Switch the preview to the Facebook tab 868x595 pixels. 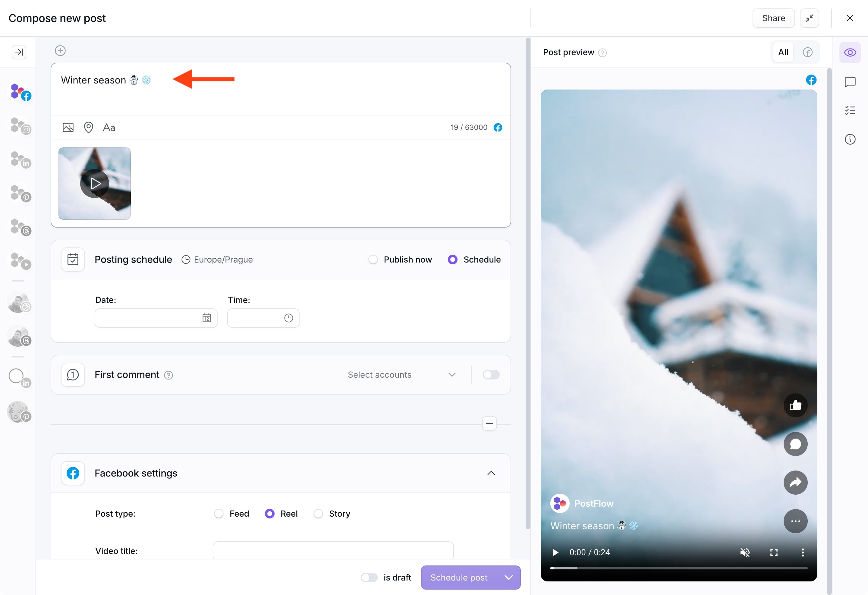click(x=807, y=52)
